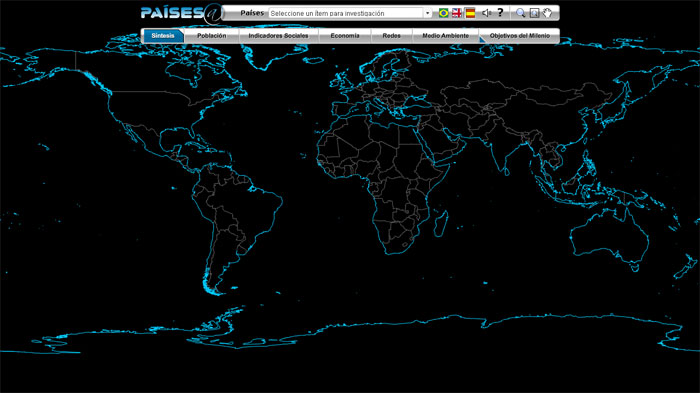Open help via the question mark icon
The image size is (700, 393).
click(500, 13)
